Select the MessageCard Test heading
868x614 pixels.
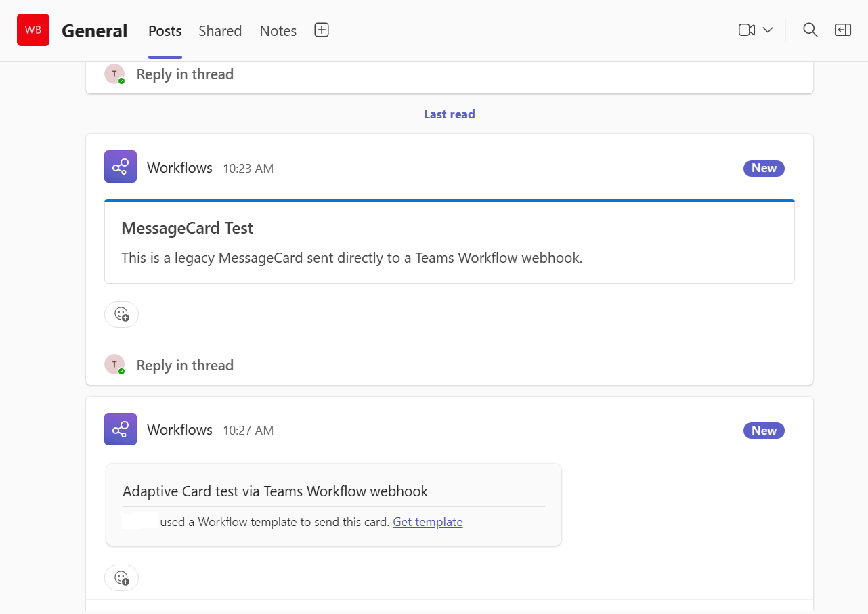tap(188, 228)
